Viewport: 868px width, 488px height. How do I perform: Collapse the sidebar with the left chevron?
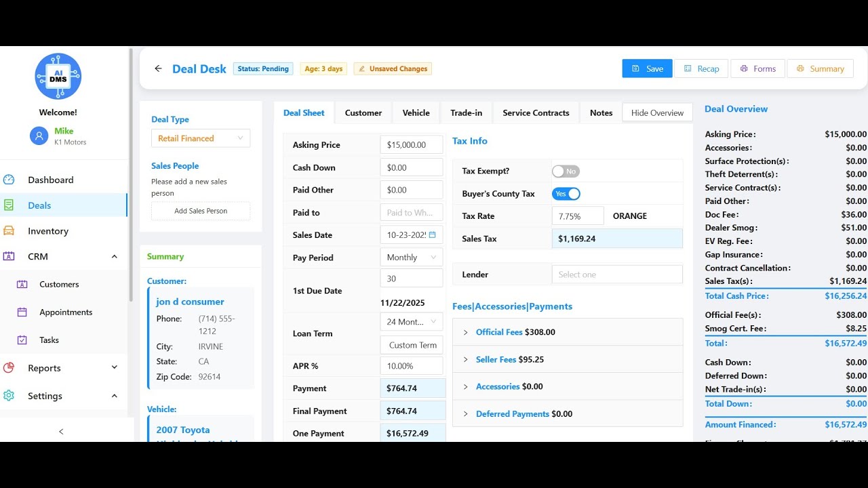click(61, 432)
